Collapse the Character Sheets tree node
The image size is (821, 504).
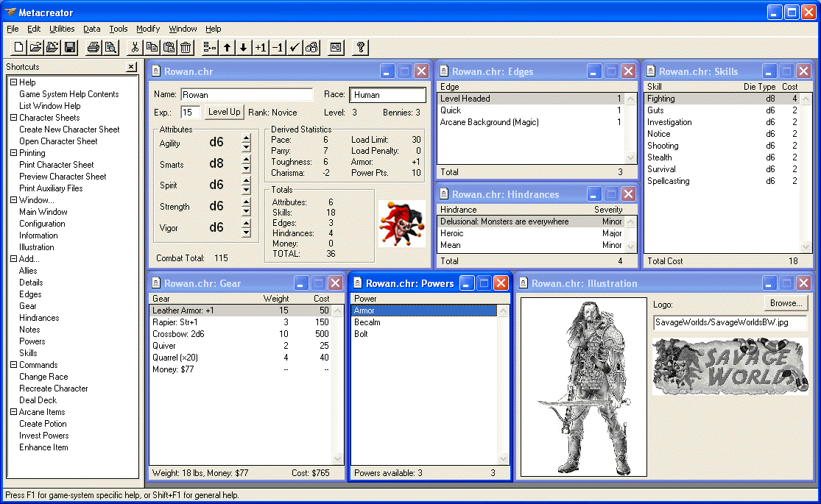pos(13,118)
